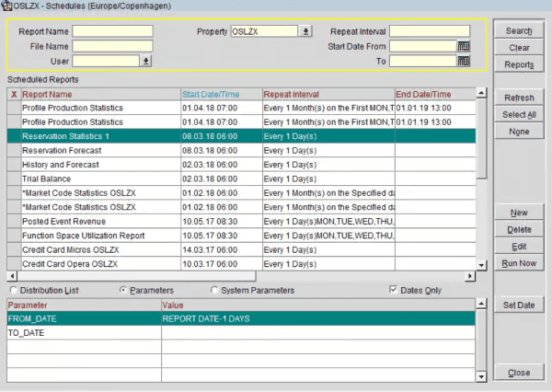Expand the User dropdown list
Viewport: 552px width, 392px height.
click(x=145, y=62)
